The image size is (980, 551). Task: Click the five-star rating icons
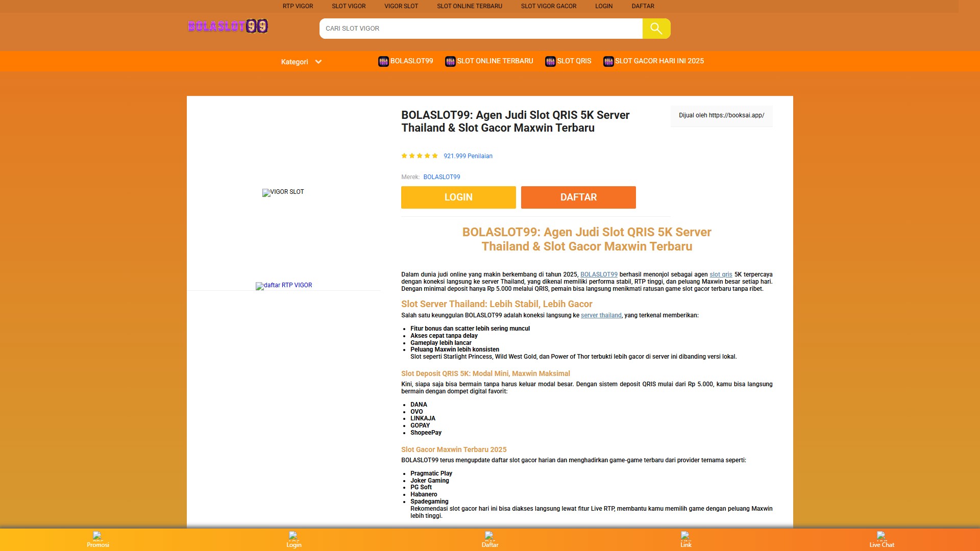420,156
